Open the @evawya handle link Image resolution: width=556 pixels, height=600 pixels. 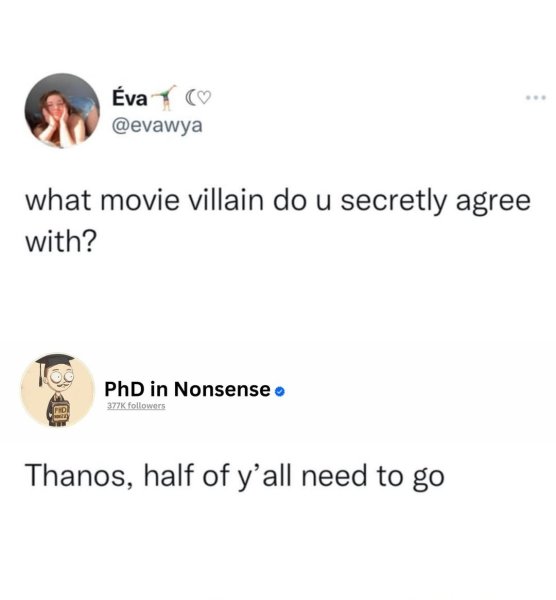click(157, 126)
